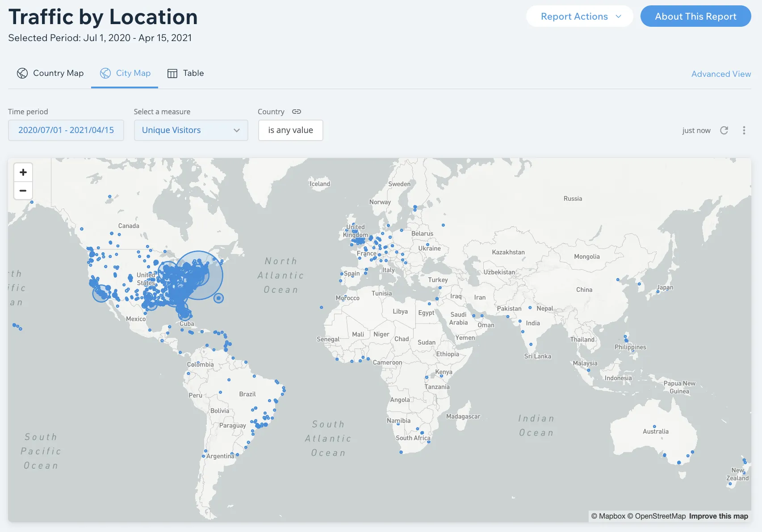
Task: Open the Advanced View link
Action: click(x=721, y=74)
